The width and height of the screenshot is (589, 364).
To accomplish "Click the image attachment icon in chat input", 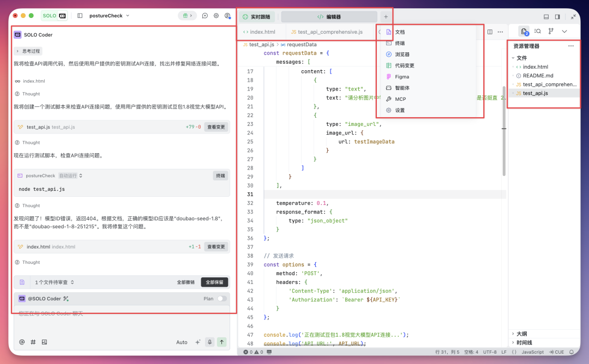I will (x=44, y=342).
